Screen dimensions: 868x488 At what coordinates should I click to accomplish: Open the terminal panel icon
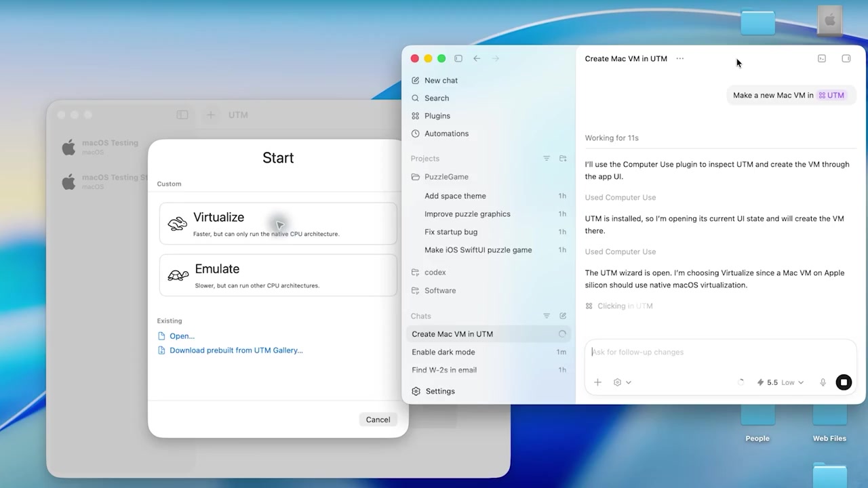(822, 58)
